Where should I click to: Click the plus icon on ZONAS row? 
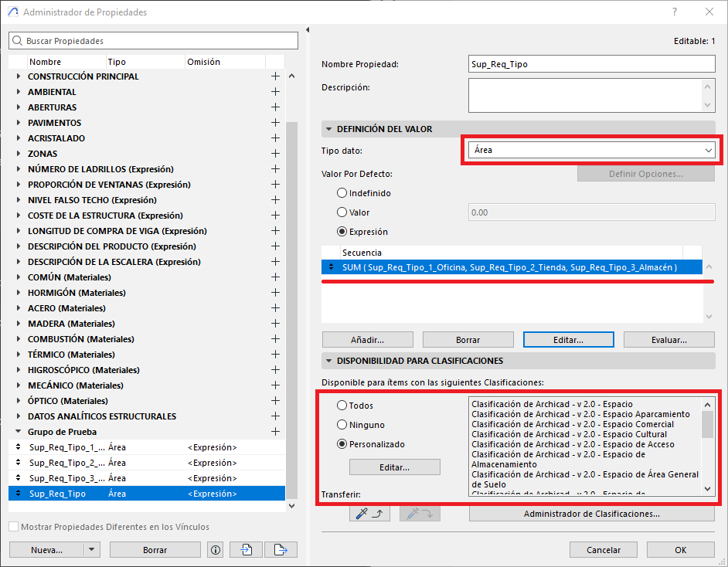pyautogui.click(x=275, y=154)
